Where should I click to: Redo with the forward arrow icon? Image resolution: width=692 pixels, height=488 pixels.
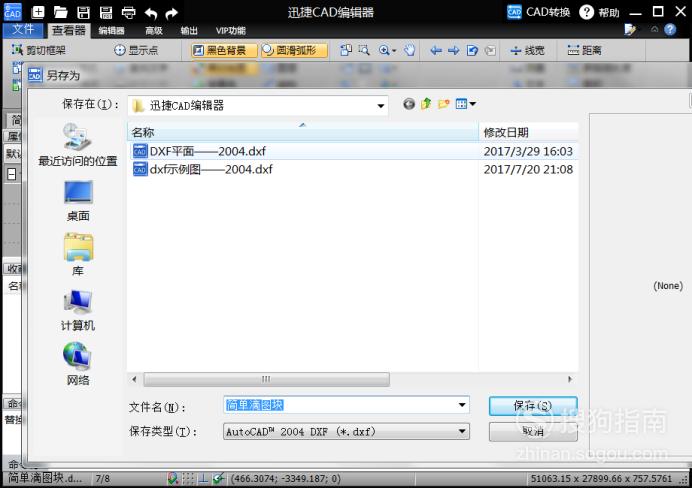(171, 13)
